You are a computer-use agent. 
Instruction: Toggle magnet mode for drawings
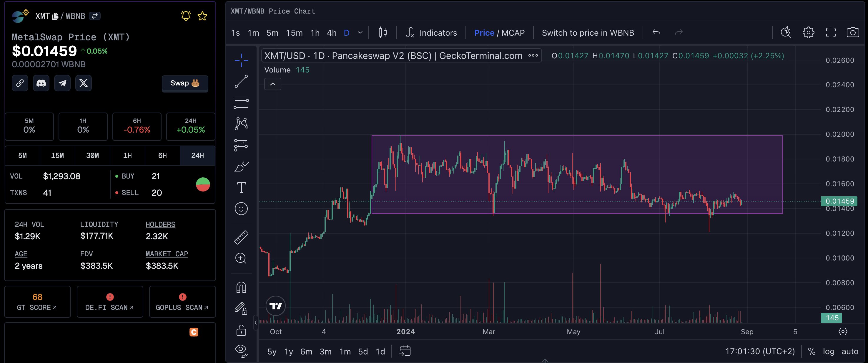(x=241, y=288)
